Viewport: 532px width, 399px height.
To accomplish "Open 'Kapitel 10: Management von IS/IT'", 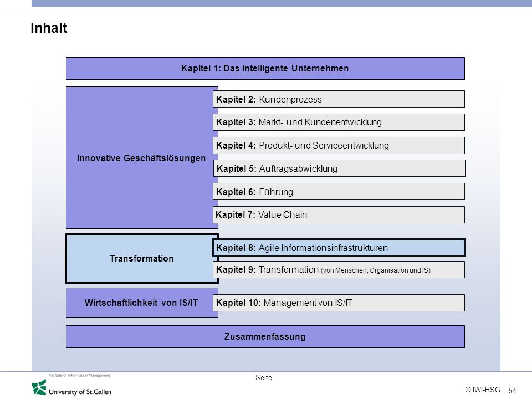I will pos(339,303).
